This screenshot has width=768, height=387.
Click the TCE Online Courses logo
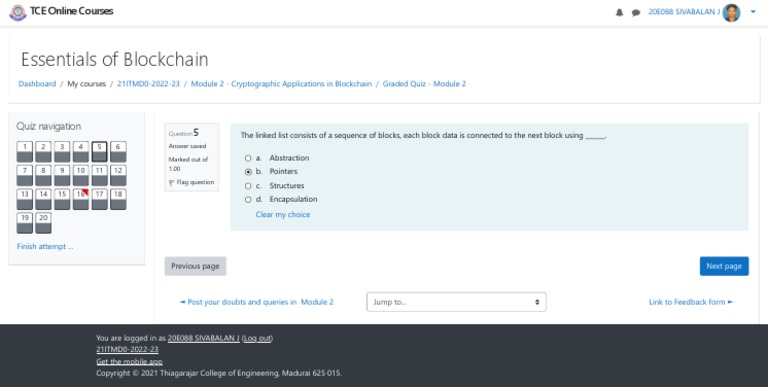pyautogui.click(x=18, y=13)
